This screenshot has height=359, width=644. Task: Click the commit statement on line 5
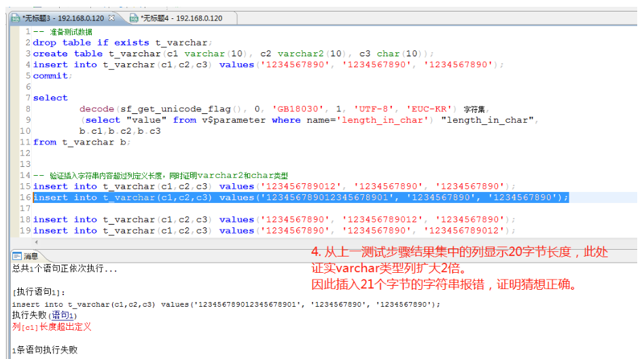(x=52, y=76)
